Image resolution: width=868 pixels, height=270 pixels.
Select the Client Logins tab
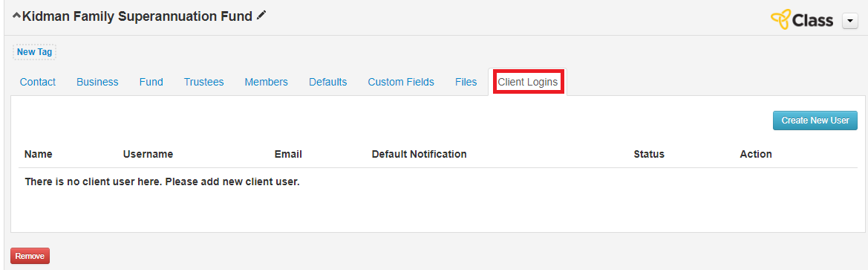pyautogui.click(x=528, y=82)
